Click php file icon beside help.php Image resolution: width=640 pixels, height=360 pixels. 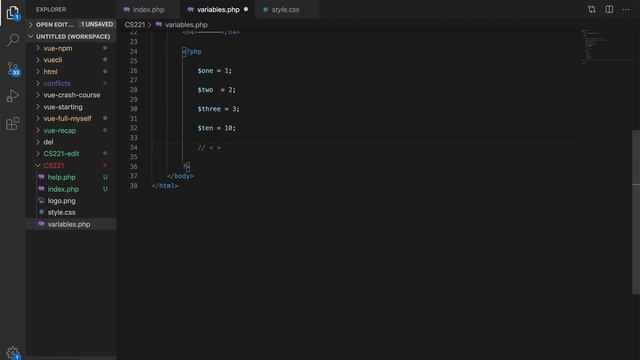[41, 177]
